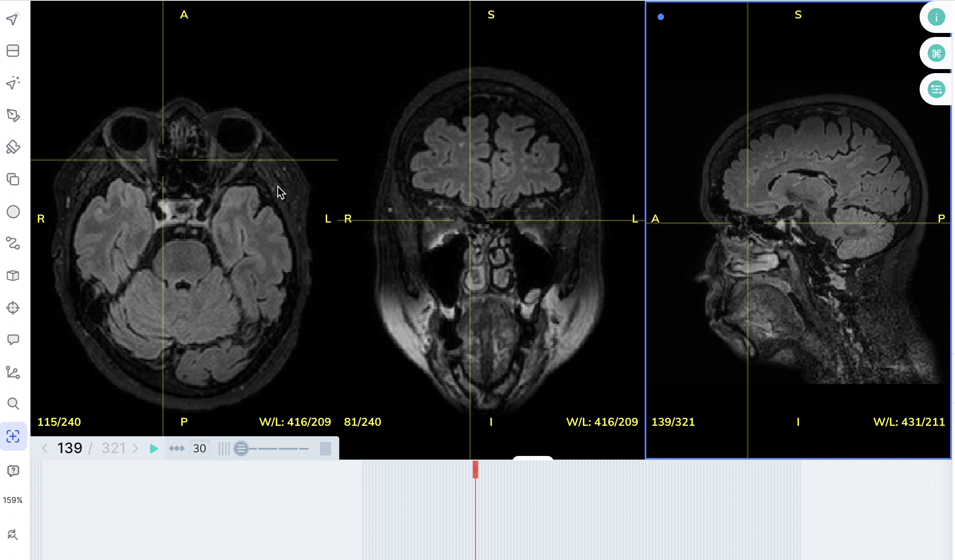Adjust the timeline zoom slider handle
The height and width of the screenshot is (560, 955).
pyautogui.click(x=241, y=448)
